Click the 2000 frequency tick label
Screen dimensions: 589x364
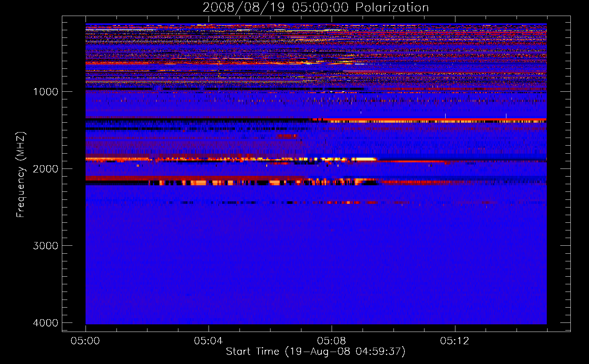coord(46,169)
